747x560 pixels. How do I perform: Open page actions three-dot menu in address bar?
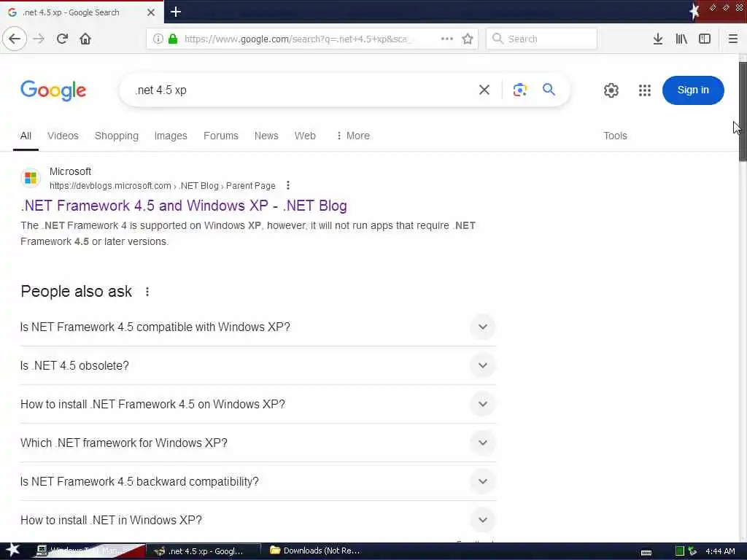pos(447,39)
